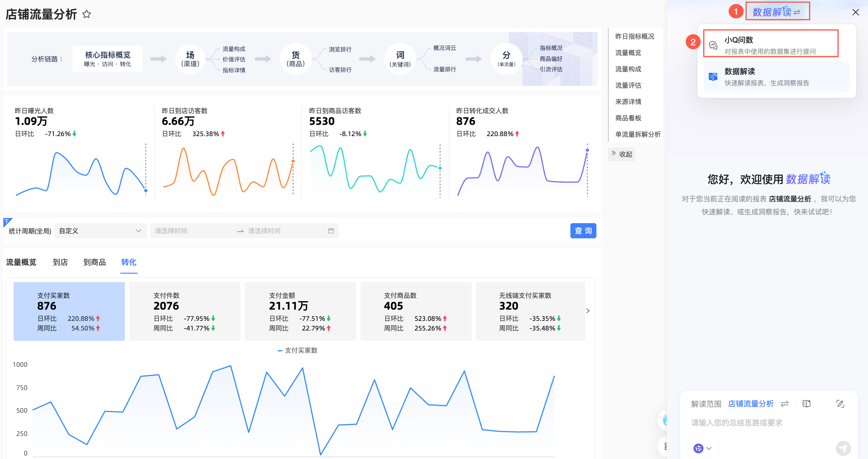The height and width of the screenshot is (459, 868).
Task: Select the 支付买家数 metric card
Action: click(69, 311)
